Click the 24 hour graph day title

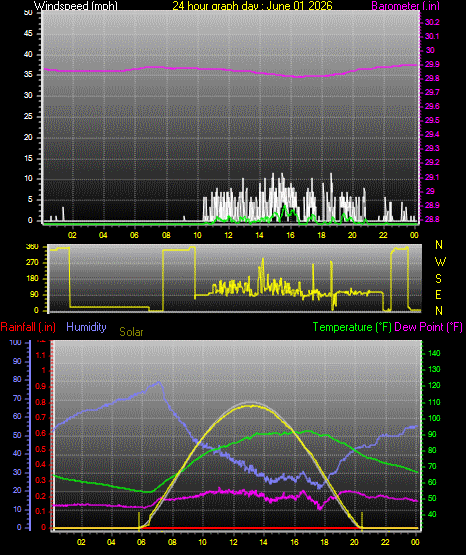tap(252, 6)
